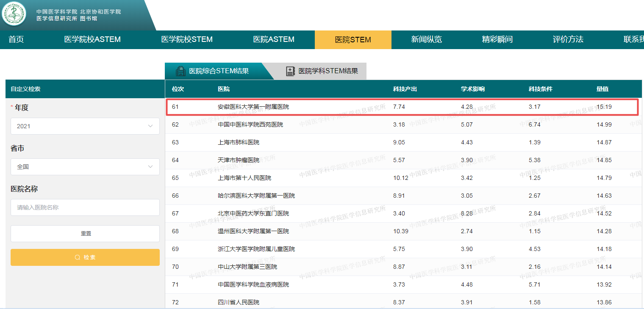The height and width of the screenshot is (309, 644).
Task: Focus the 请输入医院名称 input field
Action: click(x=85, y=207)
